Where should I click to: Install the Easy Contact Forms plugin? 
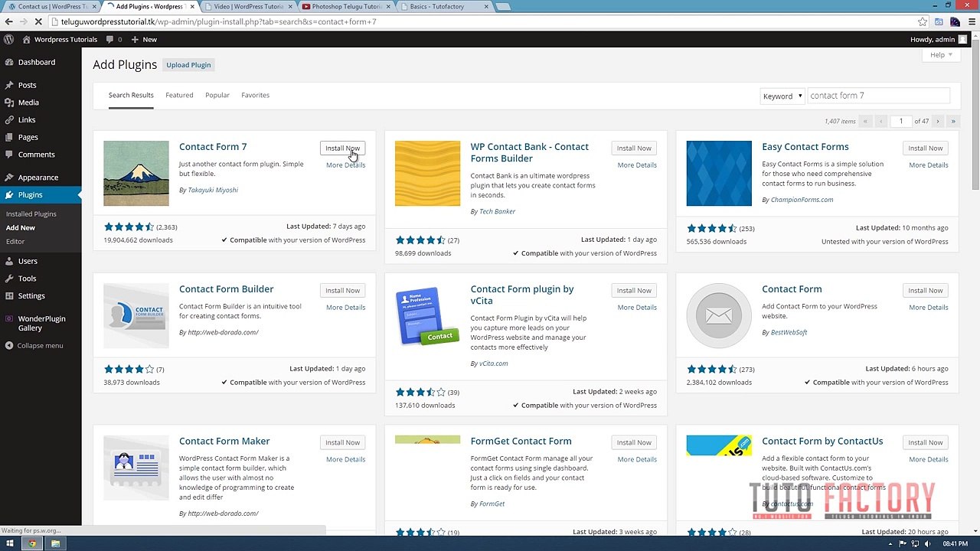coord(926,148)
